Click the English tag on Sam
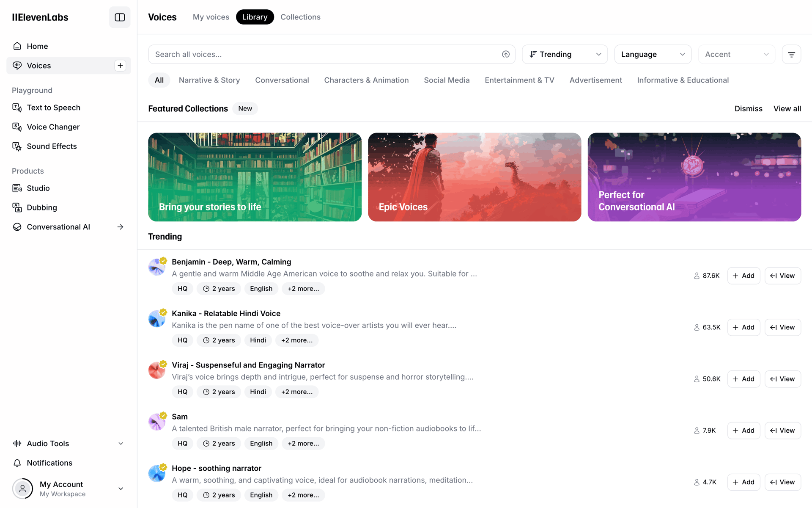The height and width of the screenshot is (508, 812). tap(261, 444)
